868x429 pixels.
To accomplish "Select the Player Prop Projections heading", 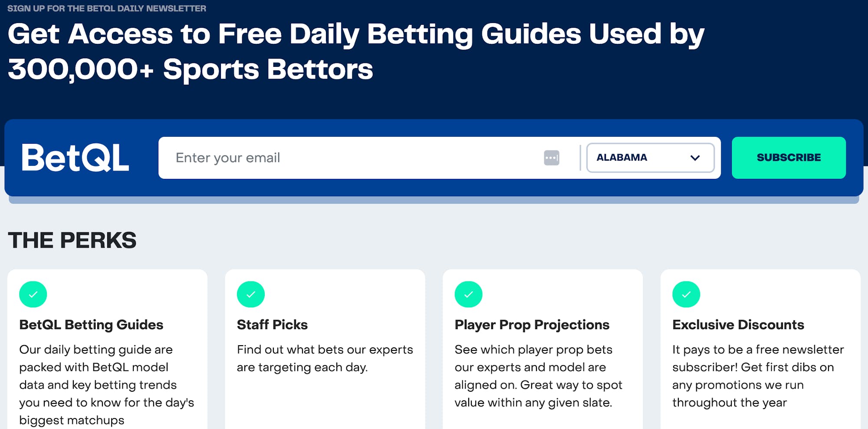I will click(x=532, y=325).
